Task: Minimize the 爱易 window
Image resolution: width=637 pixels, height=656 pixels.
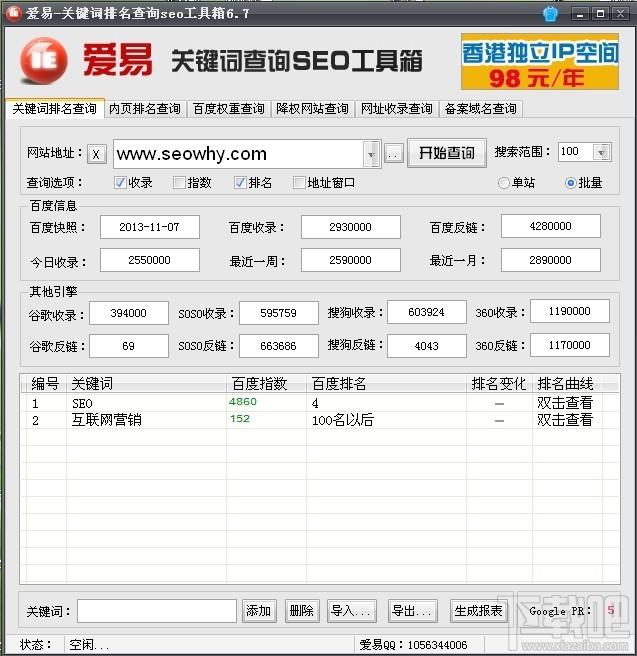Action: [580, 14]
